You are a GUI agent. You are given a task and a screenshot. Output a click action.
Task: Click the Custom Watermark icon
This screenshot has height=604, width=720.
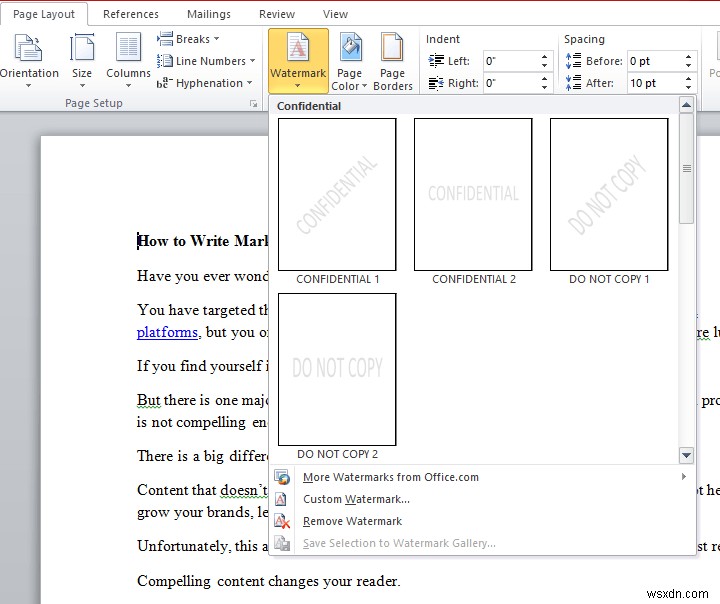click(281, 499)
